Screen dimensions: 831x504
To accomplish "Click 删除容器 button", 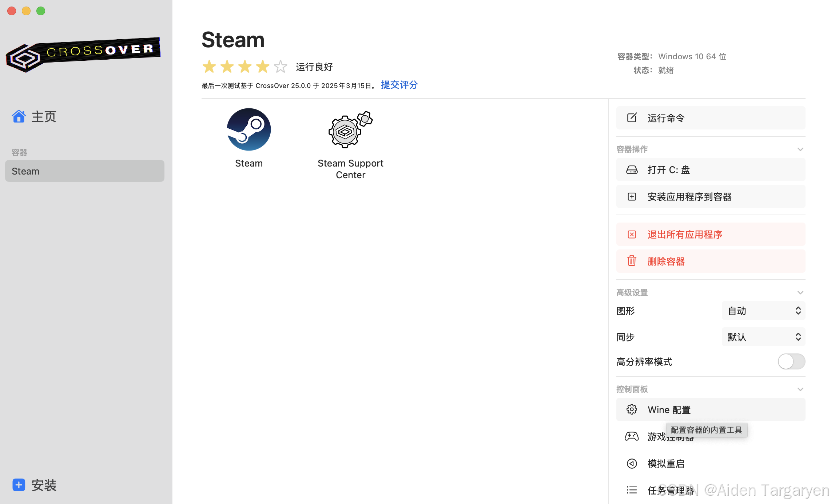I will [711, 261].
